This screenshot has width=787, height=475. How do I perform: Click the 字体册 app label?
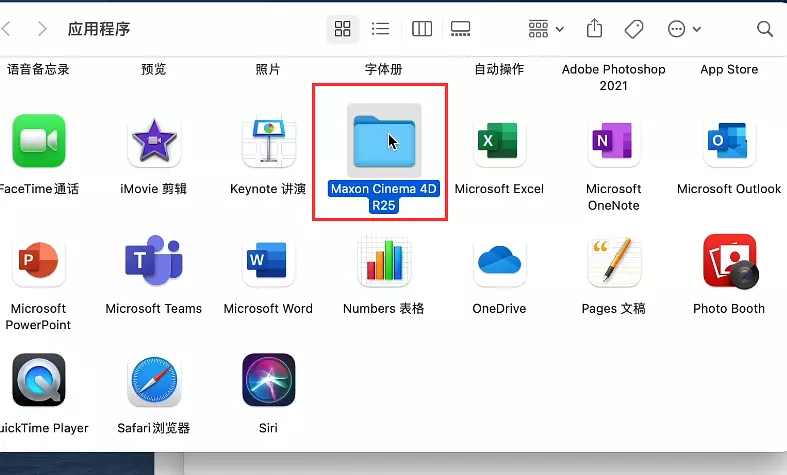(x=383, y=69)
